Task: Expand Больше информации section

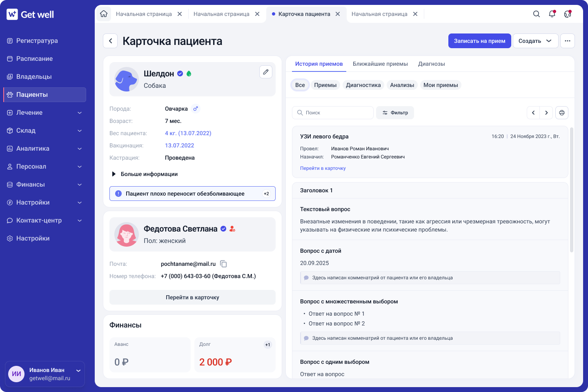Action: coord(145,174)
